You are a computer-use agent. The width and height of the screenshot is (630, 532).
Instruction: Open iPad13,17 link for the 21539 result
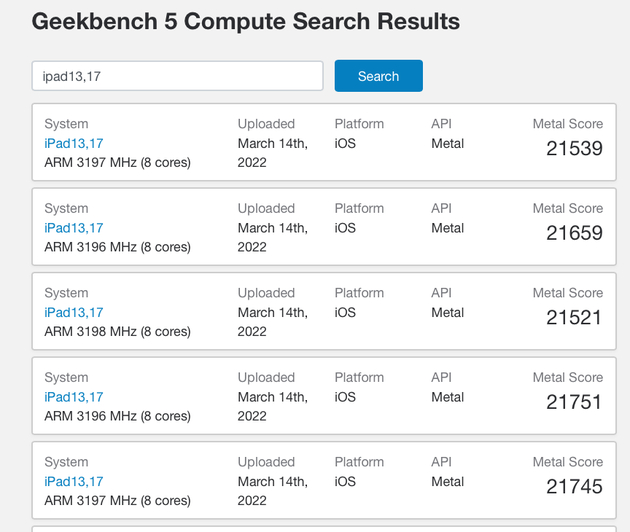(x=74, y=143)
